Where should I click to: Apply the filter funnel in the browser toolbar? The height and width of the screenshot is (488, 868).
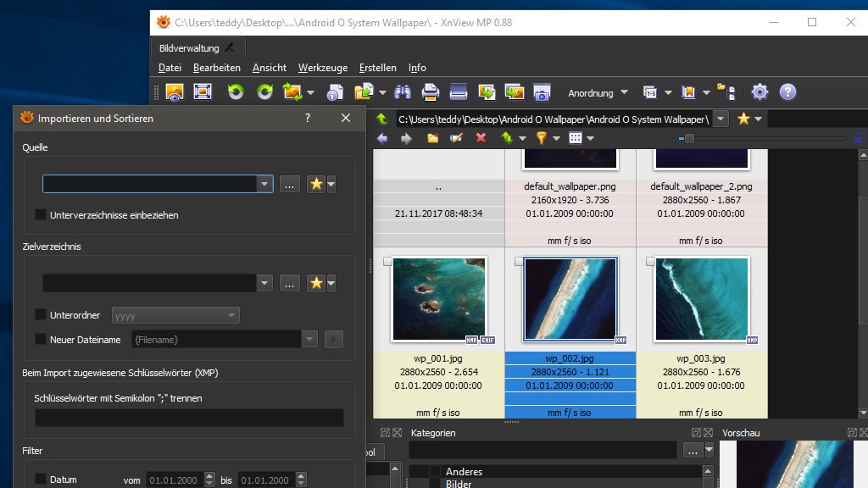coord(541,137)
